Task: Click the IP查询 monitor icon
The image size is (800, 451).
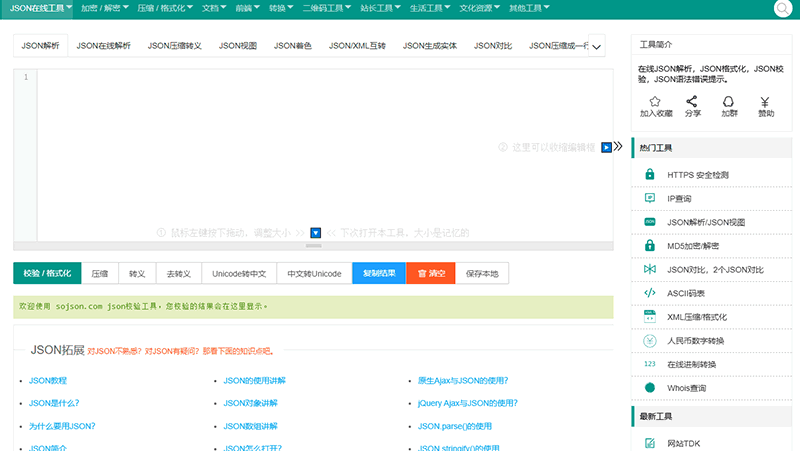Action: coord(649,198)
